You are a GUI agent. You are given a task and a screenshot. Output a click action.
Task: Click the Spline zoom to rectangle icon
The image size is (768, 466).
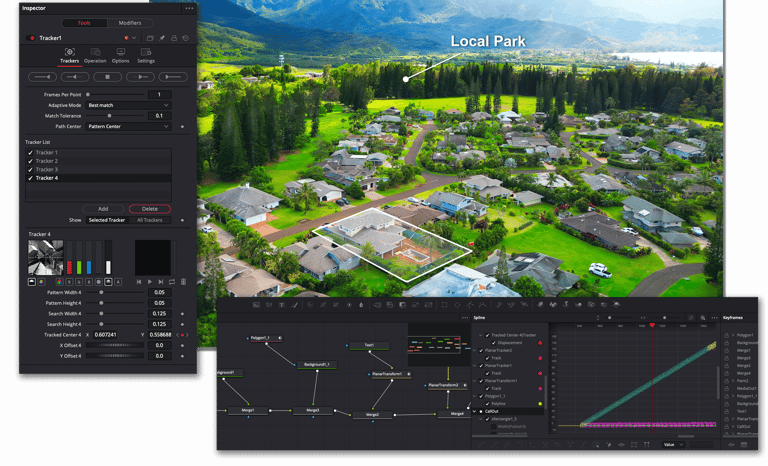coord(703,318)
